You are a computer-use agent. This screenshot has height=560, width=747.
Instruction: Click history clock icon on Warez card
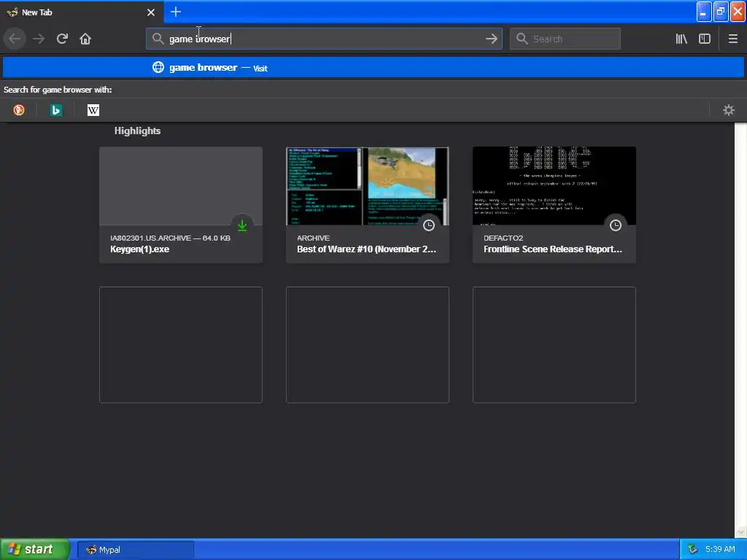[x=429, y=225]
